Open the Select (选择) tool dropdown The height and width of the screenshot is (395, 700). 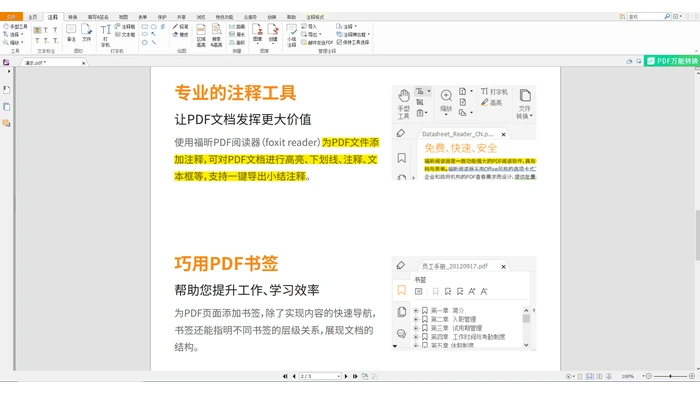(x=22, y=34)
